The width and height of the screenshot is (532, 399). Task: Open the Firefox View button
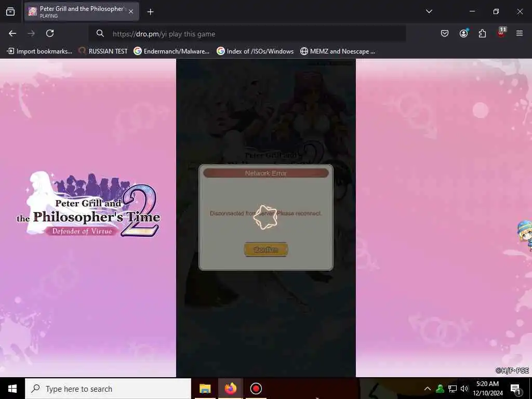[10, 11]
